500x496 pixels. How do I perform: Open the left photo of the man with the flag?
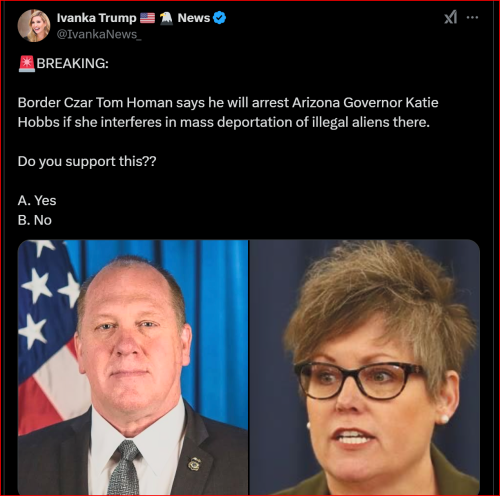pos(133,367)
